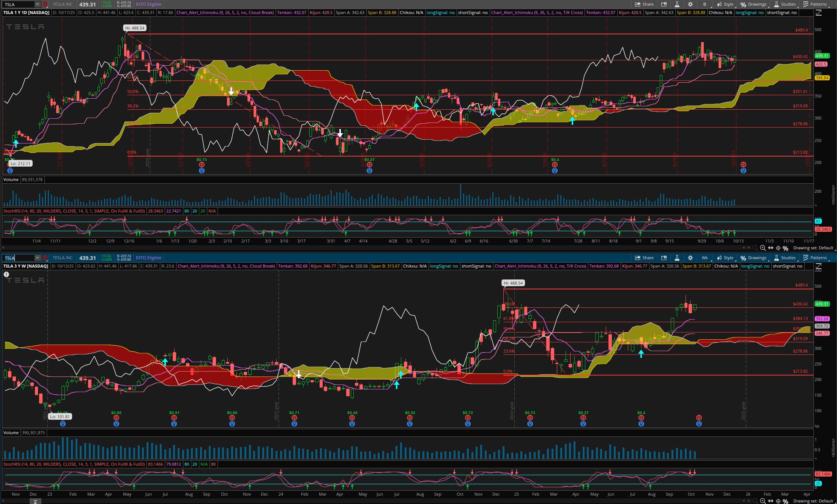The width and height of the screenshot is (837, 504).
Task: Click zoom in magnifier under top chart
Action: pyautogui.click(x=763, y=248)
